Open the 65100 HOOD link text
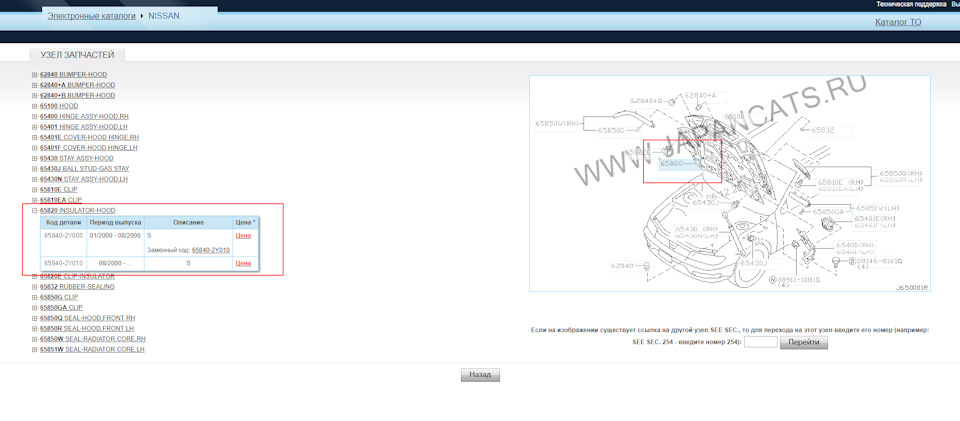This screenshot has height=421, width=960. point(59,106)
